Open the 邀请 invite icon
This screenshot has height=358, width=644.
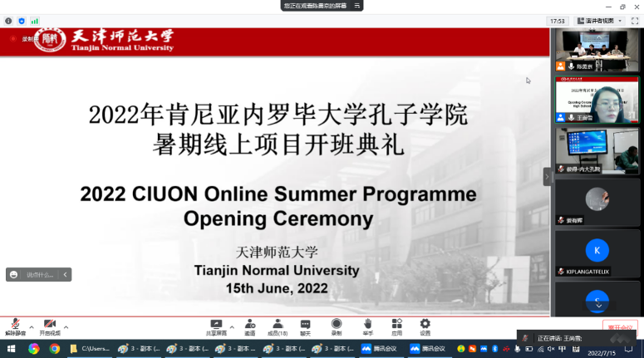click(x=249, y=324)
